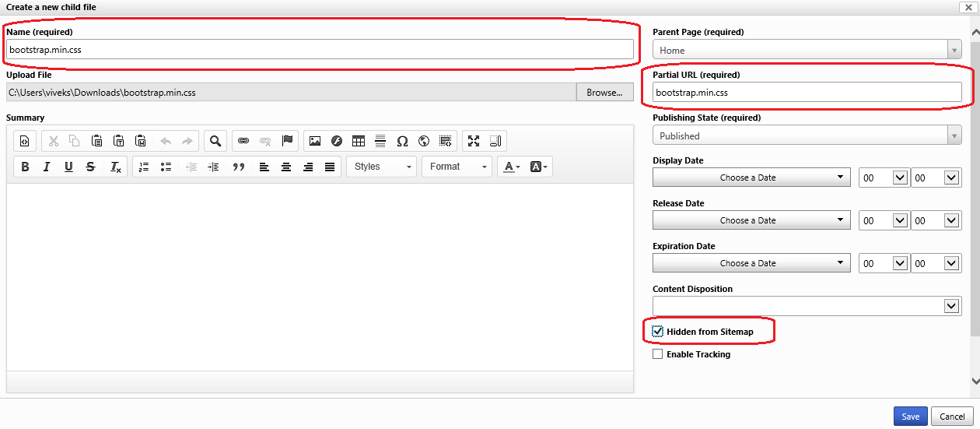
Task: Click the scrollbar down arrow
Action: [975, 381]
